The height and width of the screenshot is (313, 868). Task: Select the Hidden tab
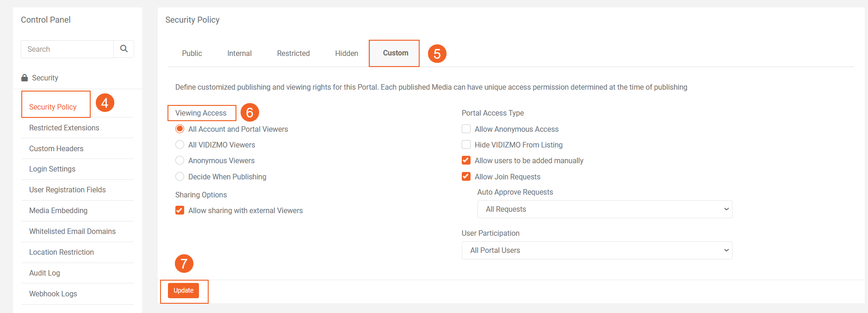coord(347,54)
